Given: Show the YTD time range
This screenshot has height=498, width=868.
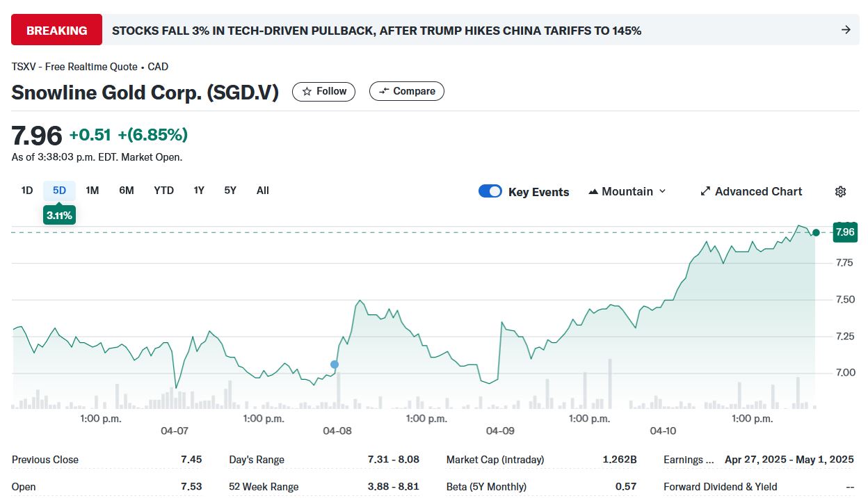Looking at the screenshot, I should click(x=163, y=191).
